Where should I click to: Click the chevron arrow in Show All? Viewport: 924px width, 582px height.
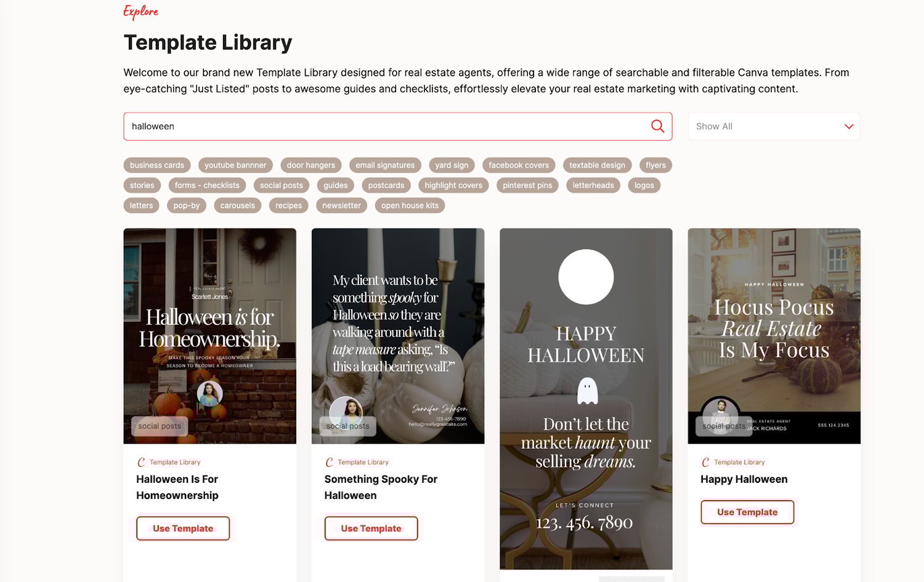pyautogui.click(x=849, y=126)
